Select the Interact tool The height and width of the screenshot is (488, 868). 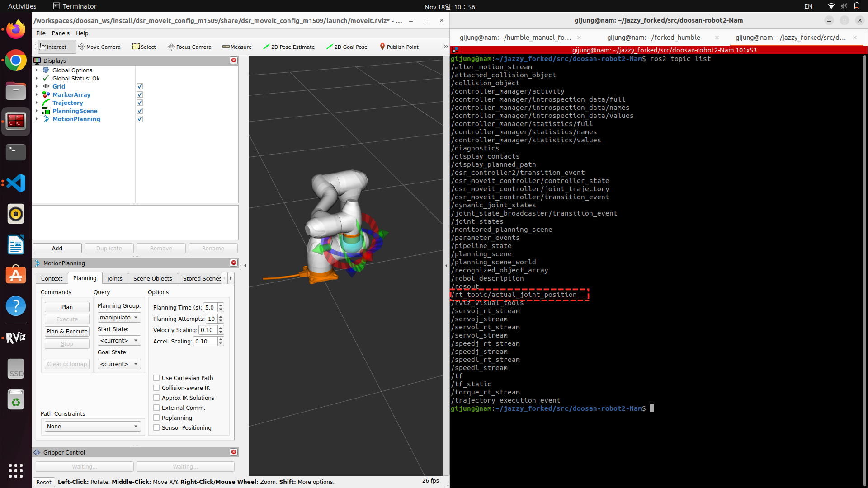52,47
